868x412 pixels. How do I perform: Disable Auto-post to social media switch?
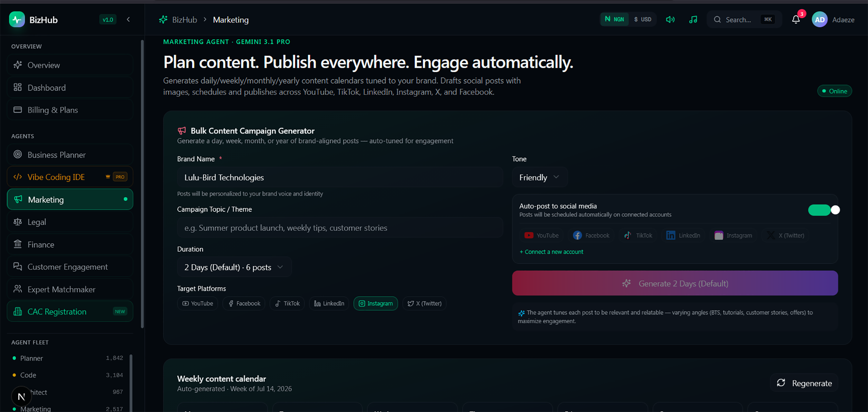click(824, 210)
